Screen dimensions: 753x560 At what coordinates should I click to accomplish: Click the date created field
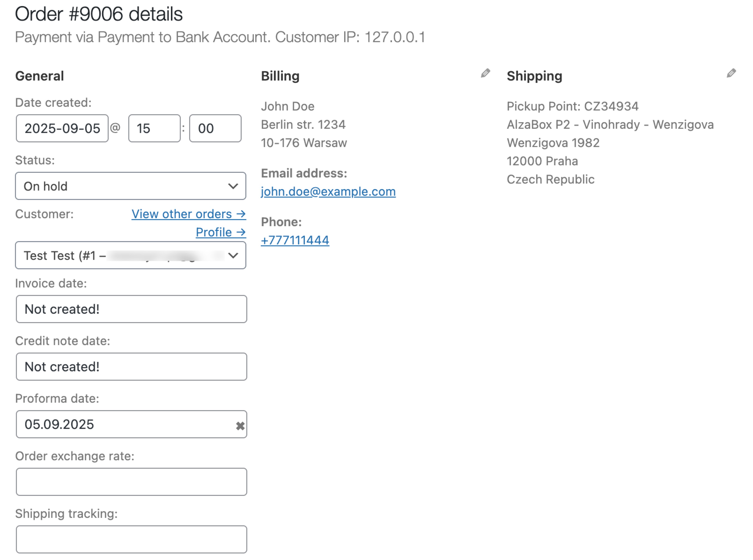click(62, 129)
